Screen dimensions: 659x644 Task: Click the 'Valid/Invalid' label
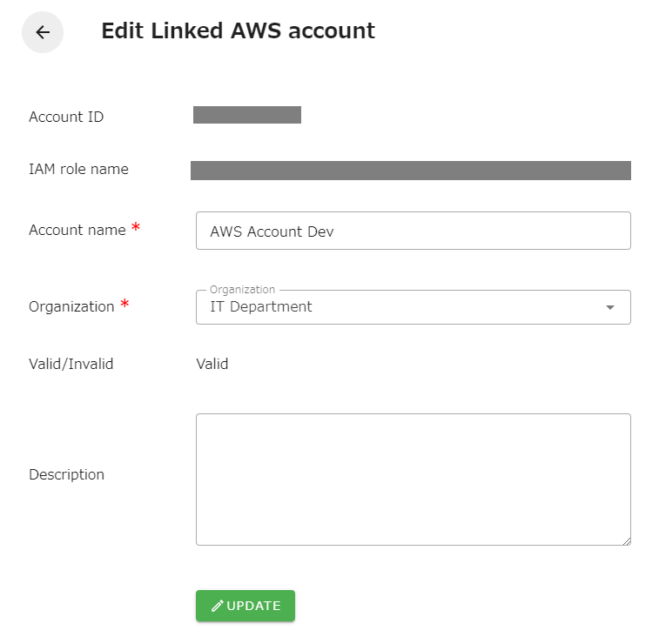point(71,364)
